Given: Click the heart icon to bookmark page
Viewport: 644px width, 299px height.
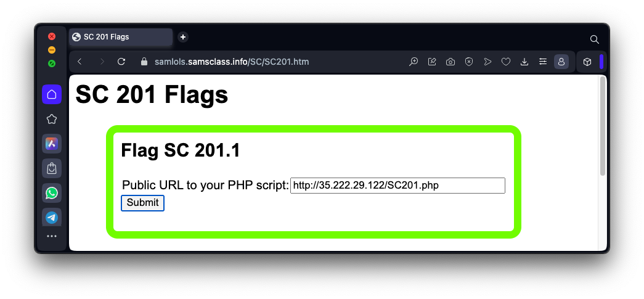Looking at the screenshot, I should [506, 62].
